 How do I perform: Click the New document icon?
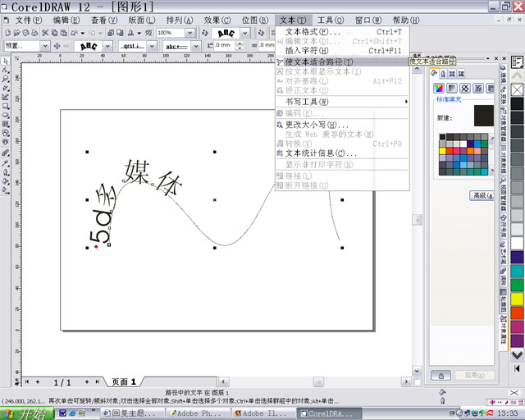click(x=8, y=33)
